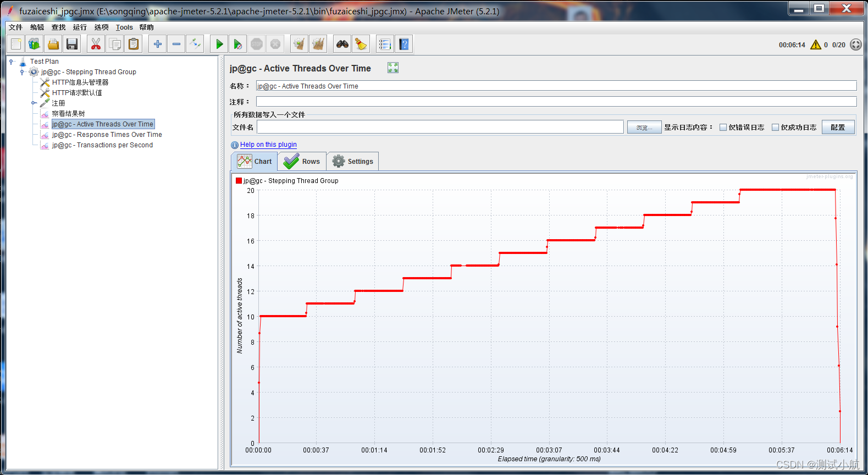
Task: Switch to the Rows tab
Action: coord(302,162)
